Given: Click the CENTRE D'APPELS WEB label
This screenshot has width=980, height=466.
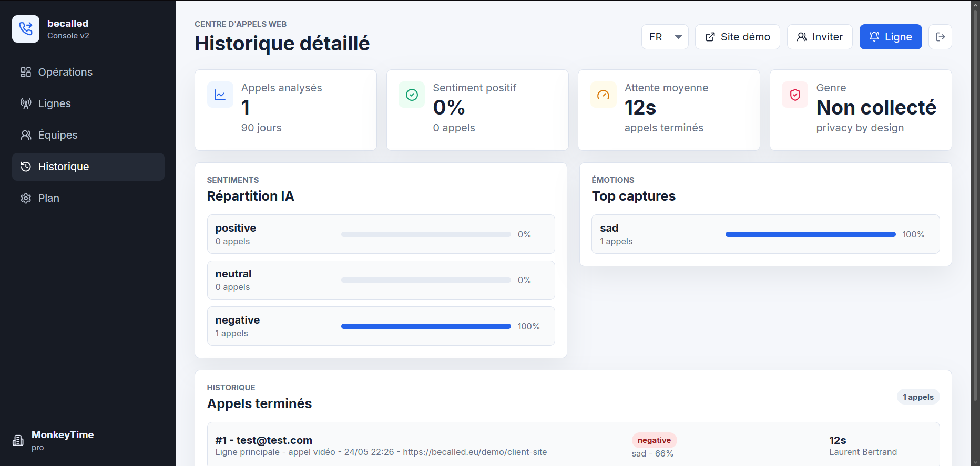Looking at the screenshot, I should [240, 24].
